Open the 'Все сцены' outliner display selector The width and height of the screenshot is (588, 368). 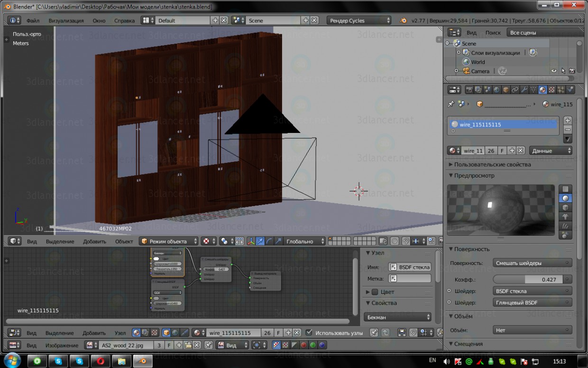pyautogui.click(x=545, y=32)
